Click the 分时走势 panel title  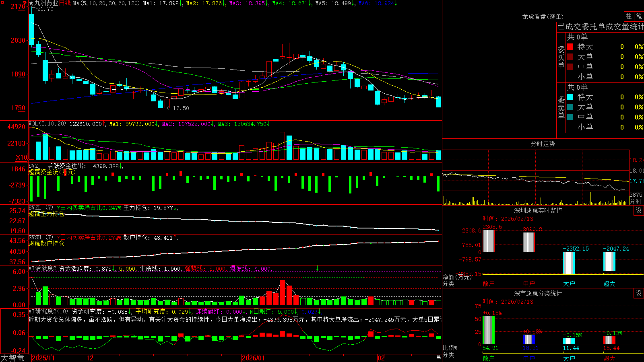543,144
